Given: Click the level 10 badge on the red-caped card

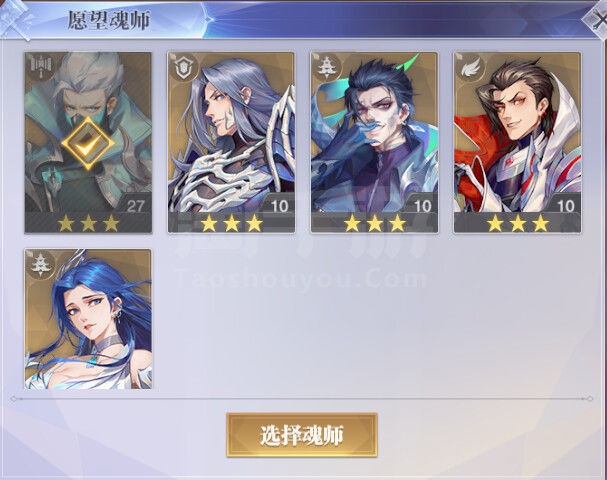Looking at the screenshot, I should (566, 206).
